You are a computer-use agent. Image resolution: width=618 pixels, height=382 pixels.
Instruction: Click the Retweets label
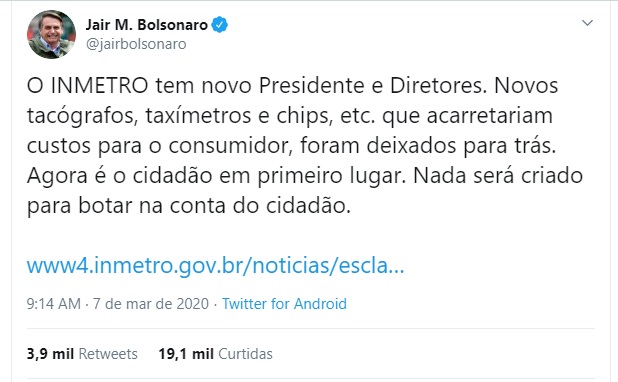point(108,354)
